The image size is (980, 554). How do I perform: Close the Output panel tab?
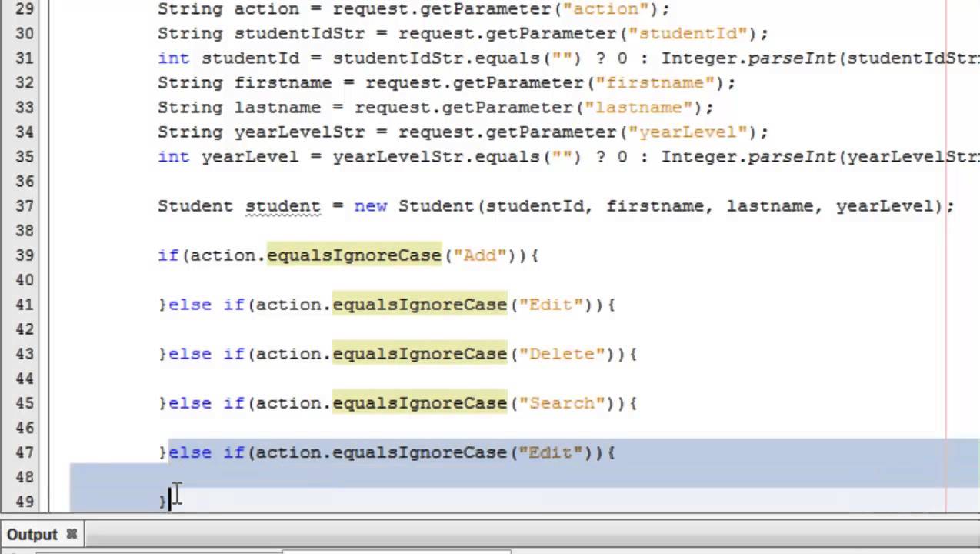click(x=72, y=534)
